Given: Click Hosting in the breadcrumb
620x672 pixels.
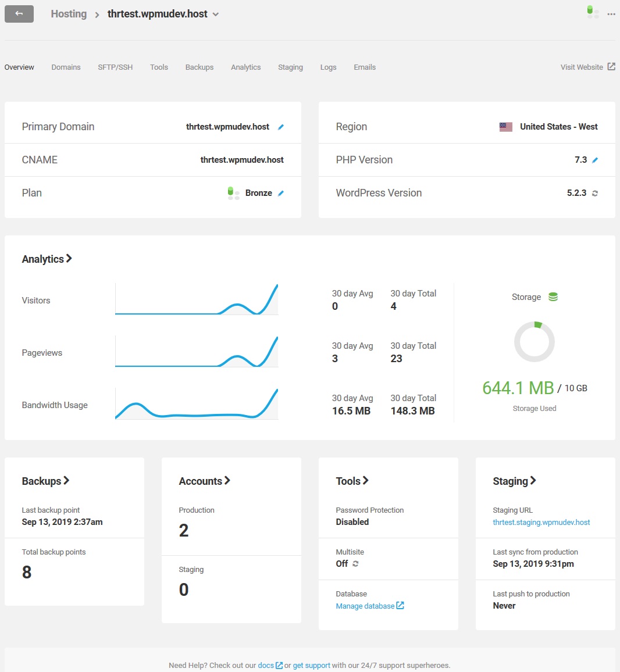Looking at the screenshot, I should [69, 14].
